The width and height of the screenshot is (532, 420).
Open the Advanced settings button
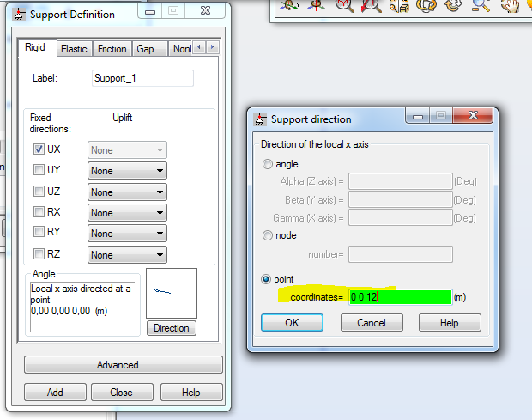coord(124,365)
